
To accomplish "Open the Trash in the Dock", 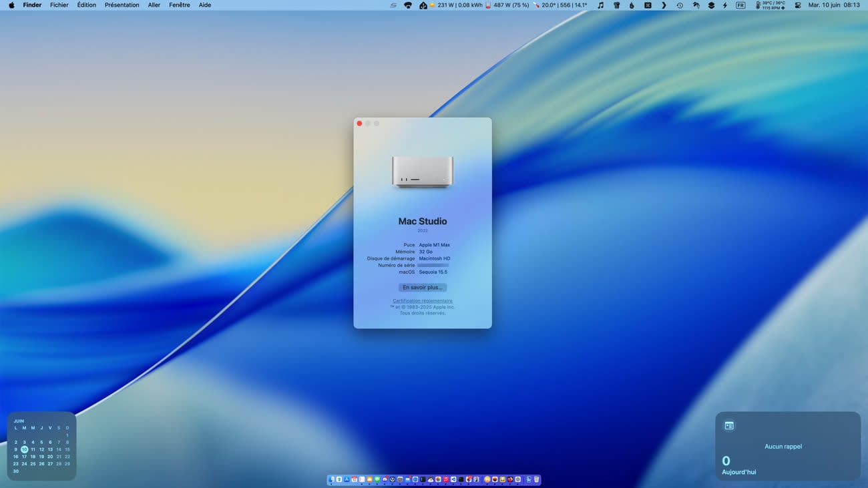I will [537, 479].
